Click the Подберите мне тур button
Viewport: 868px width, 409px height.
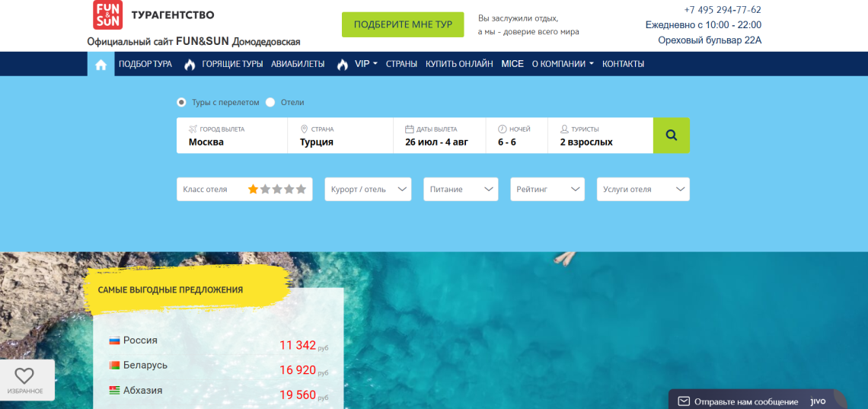click(403, 25)
